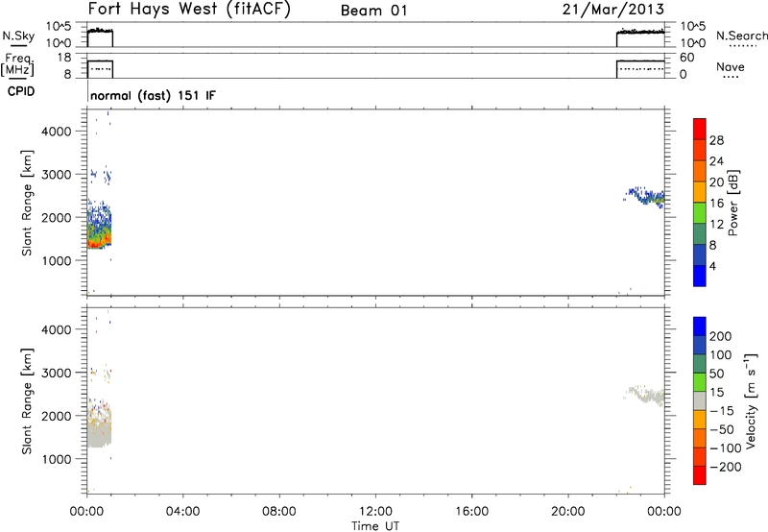Click the "-15" label on Velocity colorbar
The image size is (768, 532).
[x=721, y=410]
